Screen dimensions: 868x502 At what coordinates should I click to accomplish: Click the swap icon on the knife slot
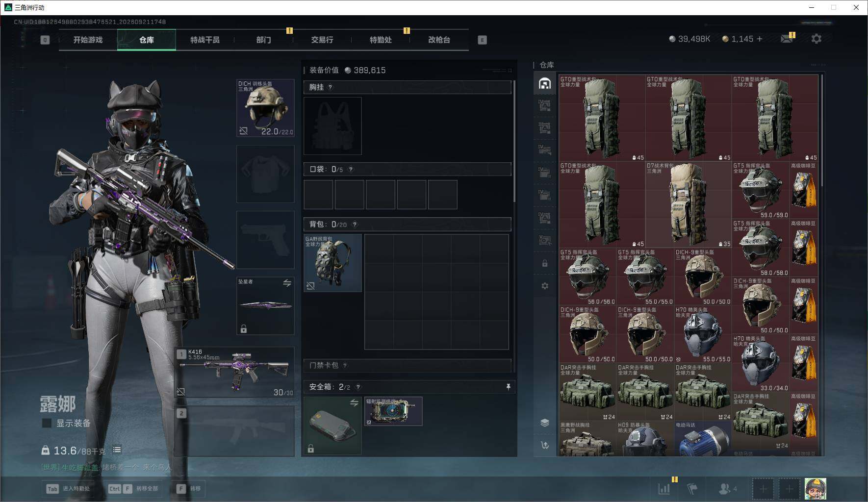(287, 283)
